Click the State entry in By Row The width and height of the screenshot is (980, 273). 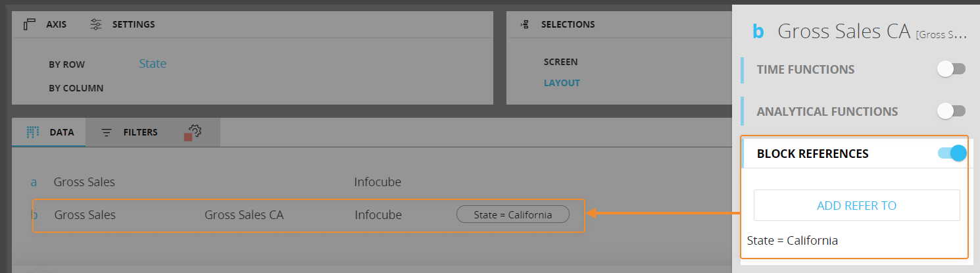pos(153,64)
